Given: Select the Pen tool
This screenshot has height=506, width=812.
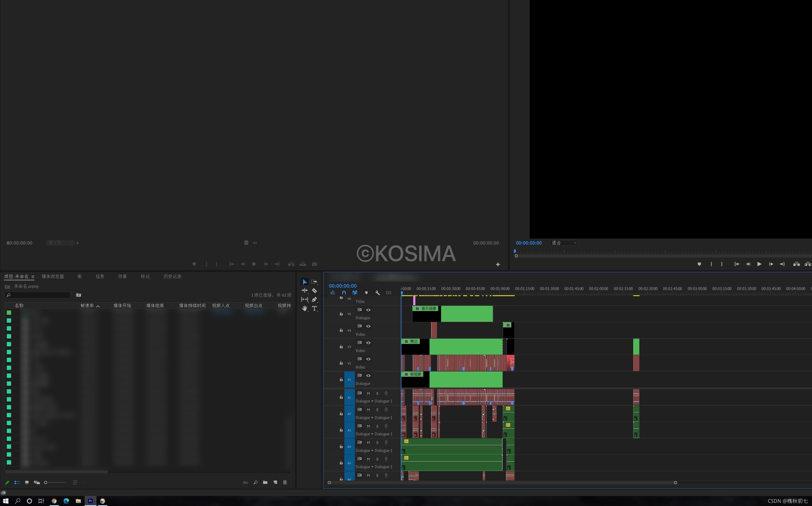Looking at the screenshot, I should tap(314, 300).
